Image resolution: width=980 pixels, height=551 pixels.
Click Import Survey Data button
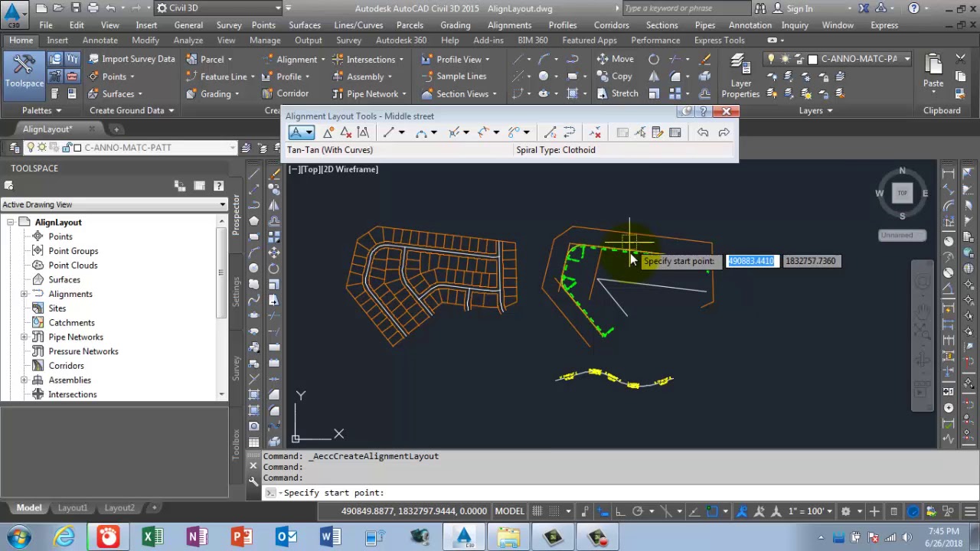tap(132, 59)
